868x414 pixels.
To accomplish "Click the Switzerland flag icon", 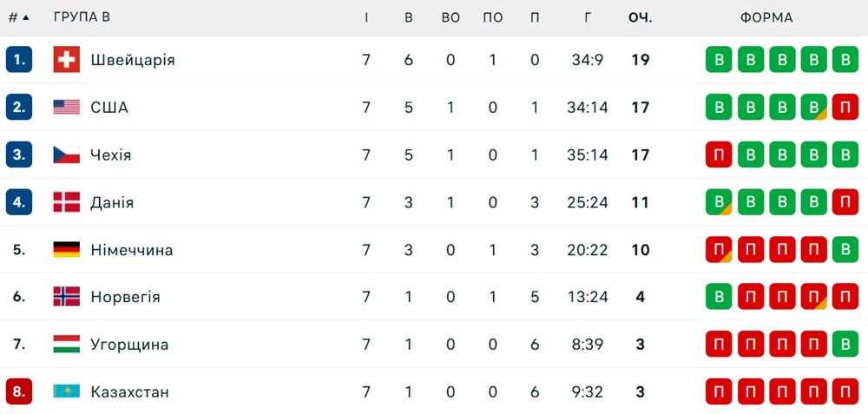I will click(x=66, y=60).
